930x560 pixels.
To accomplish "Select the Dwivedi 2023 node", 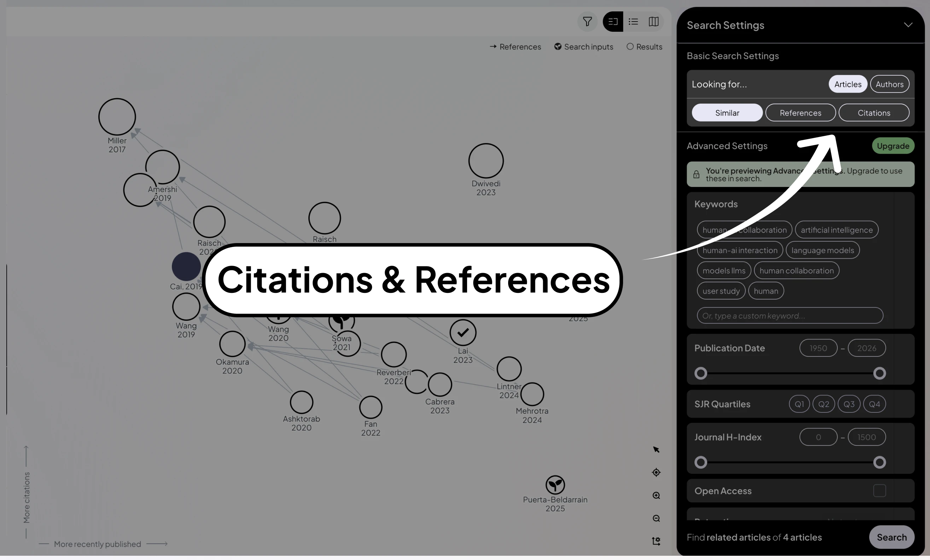I will 486,161.
